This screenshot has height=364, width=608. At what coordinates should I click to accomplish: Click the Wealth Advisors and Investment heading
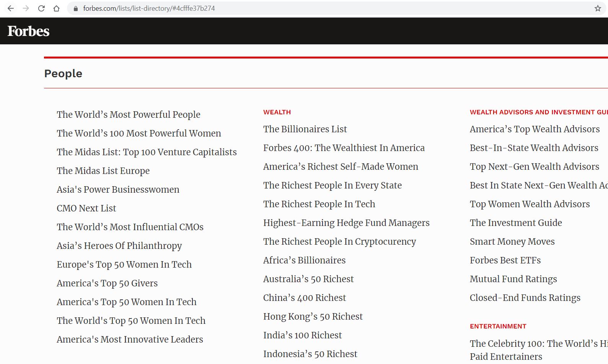[539, 112]
